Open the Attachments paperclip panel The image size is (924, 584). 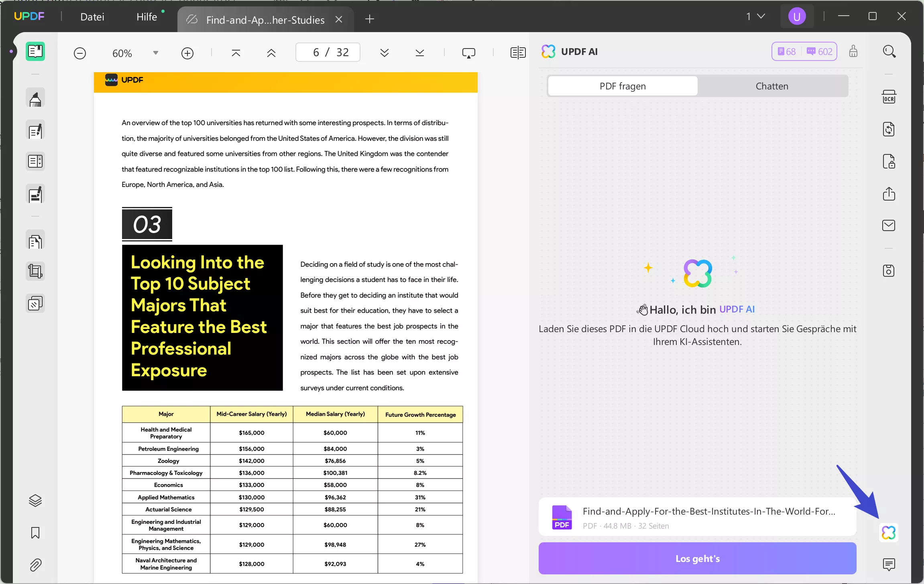coord(35,565)
